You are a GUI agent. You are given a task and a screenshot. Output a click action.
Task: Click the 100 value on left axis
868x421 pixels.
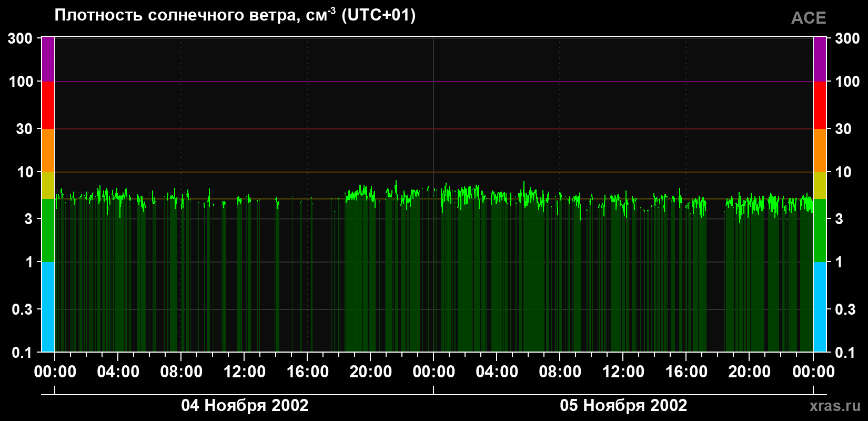21,82
